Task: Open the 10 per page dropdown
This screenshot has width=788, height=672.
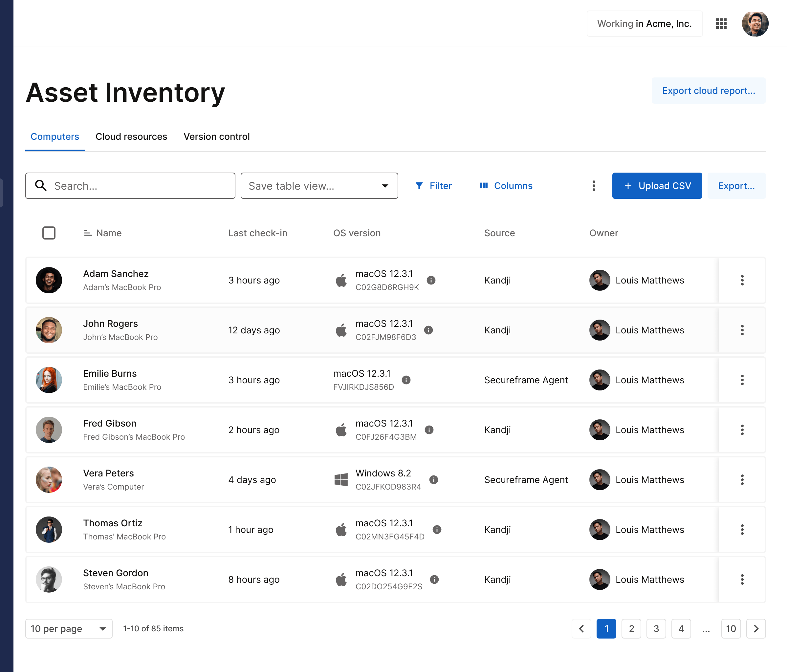Action: (68, 629)
